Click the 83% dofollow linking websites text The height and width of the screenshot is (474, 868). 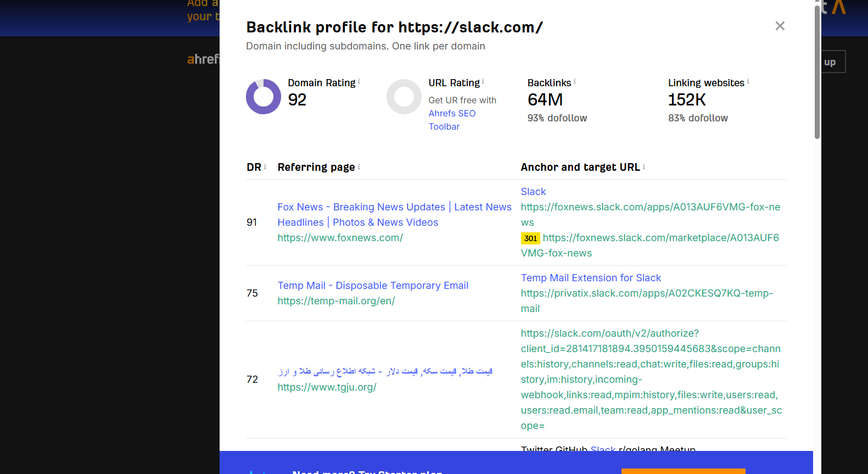[x=698, y=118]
